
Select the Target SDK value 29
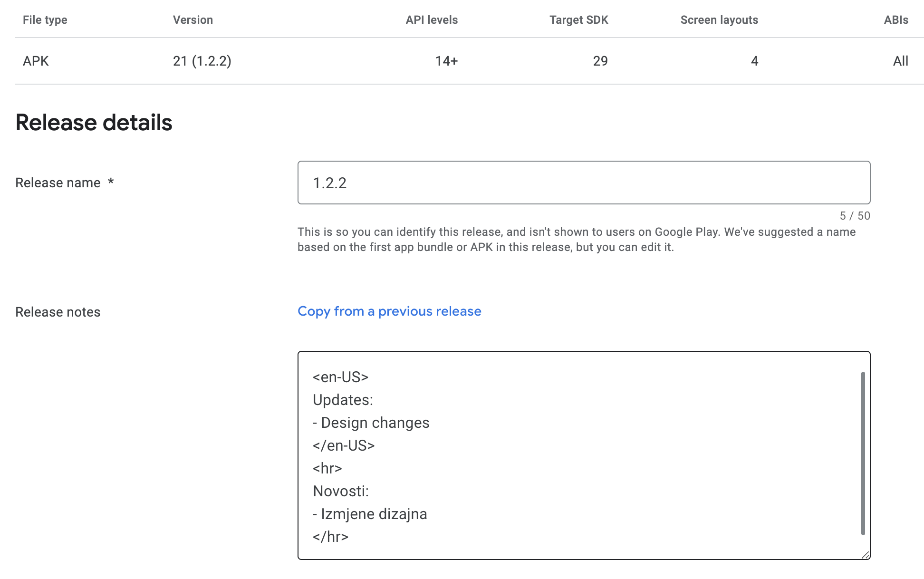click(x=600, y=61)
